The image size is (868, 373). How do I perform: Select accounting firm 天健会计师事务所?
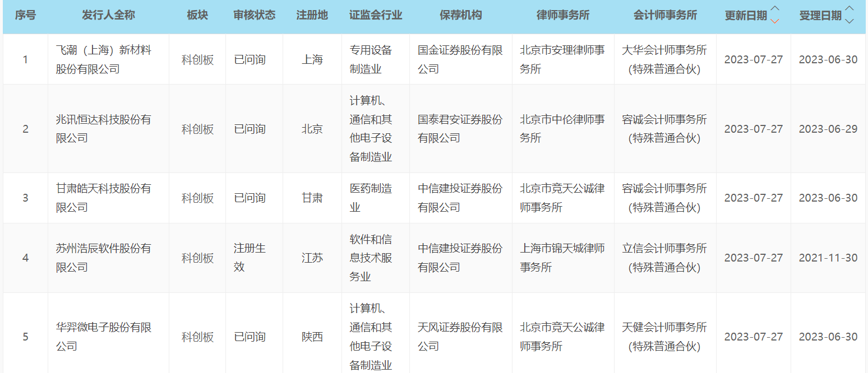point(665,337)
